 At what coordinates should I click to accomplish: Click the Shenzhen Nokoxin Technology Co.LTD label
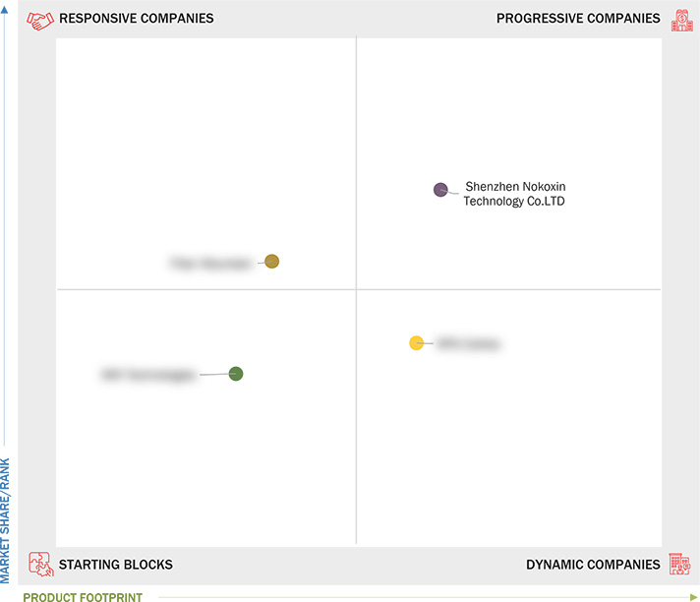[x=514, y=194]
